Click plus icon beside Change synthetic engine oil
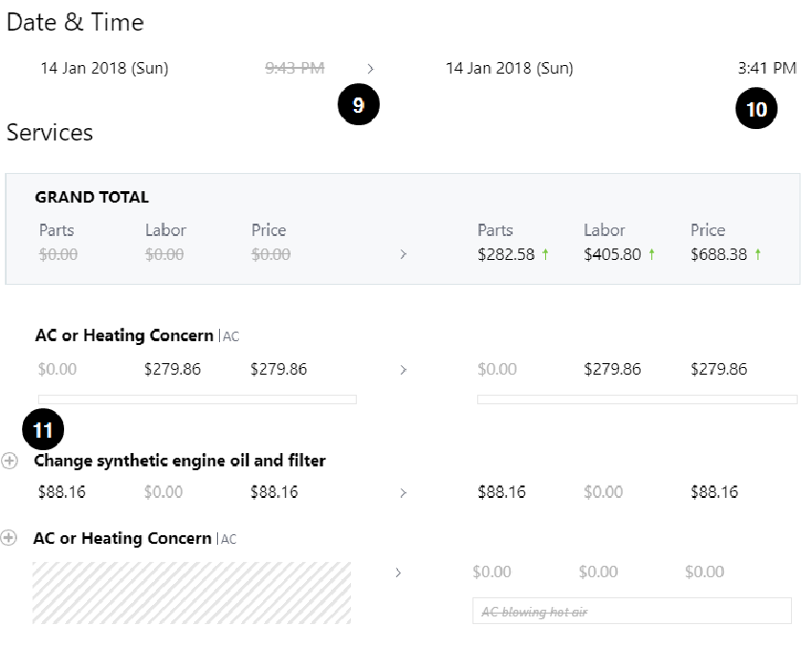 10,461
